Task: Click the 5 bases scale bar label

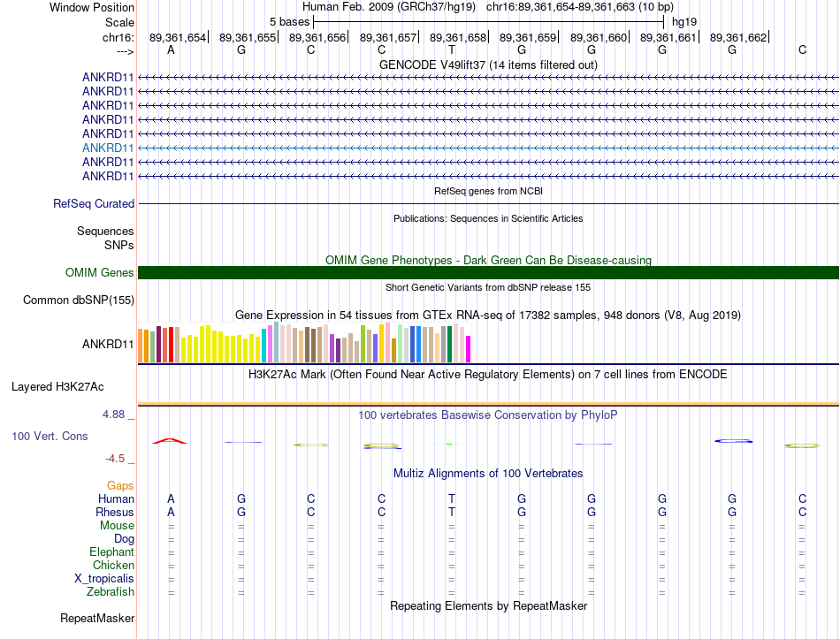Action: pyautogui.click(x=289, y=22)
